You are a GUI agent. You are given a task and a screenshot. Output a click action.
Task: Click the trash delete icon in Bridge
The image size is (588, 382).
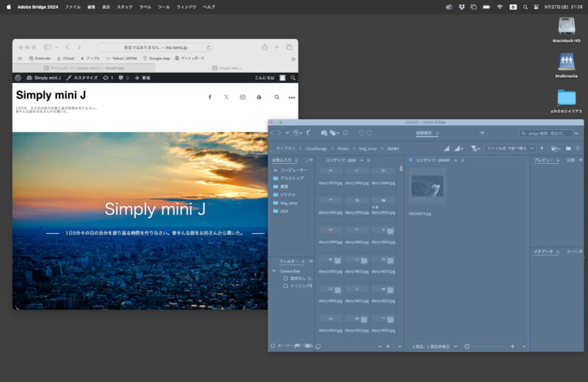(x=578, y=148)
